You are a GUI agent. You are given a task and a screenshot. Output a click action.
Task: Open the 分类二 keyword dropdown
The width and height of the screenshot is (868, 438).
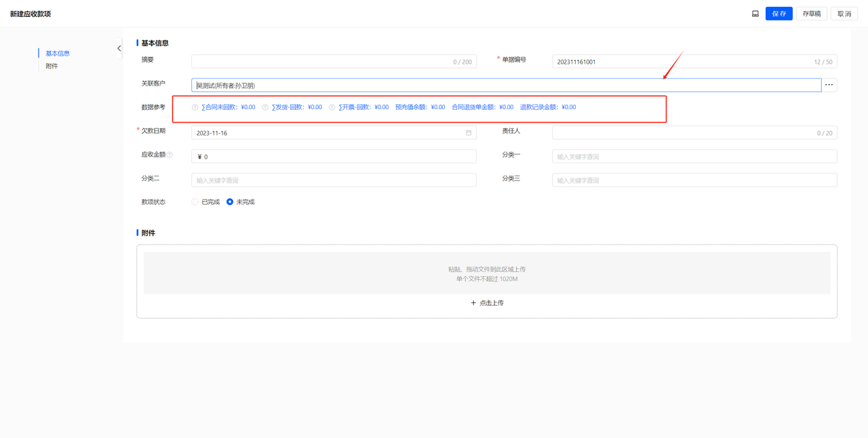pyautogui.click(x=334, y=180)
